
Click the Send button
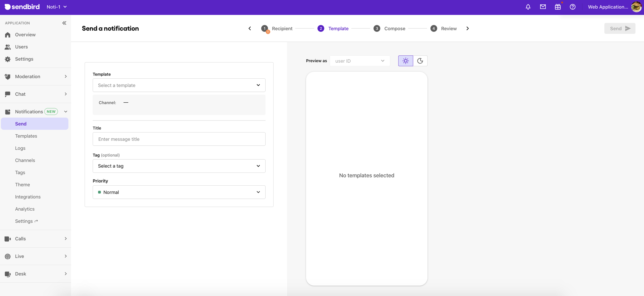coord(620,28)
